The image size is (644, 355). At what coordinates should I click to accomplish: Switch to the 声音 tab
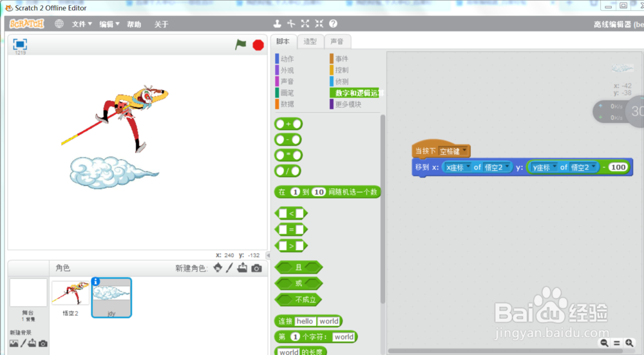(337, 41)
